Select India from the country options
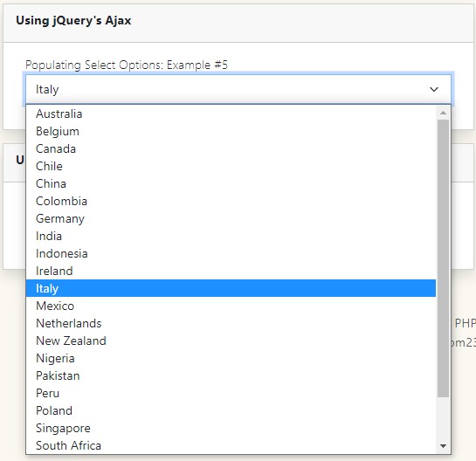 [x=231, y=236]
